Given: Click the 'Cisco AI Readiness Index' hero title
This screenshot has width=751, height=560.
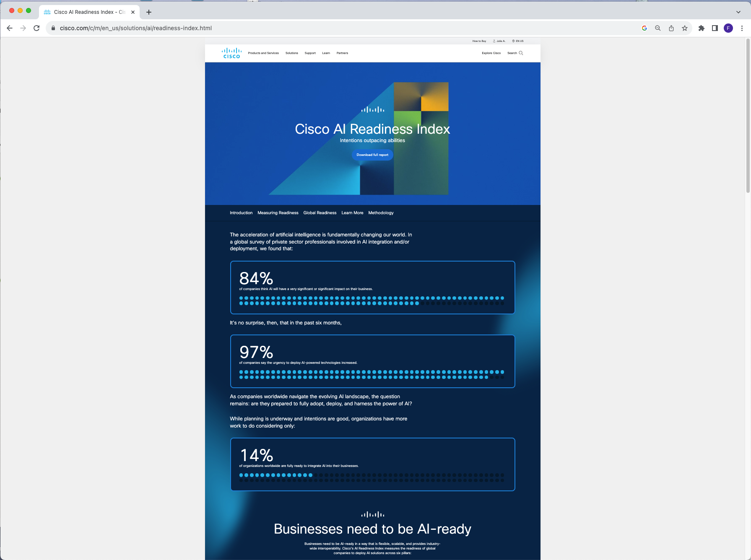Looking at the screenshot, I should (x=372, y=129).
